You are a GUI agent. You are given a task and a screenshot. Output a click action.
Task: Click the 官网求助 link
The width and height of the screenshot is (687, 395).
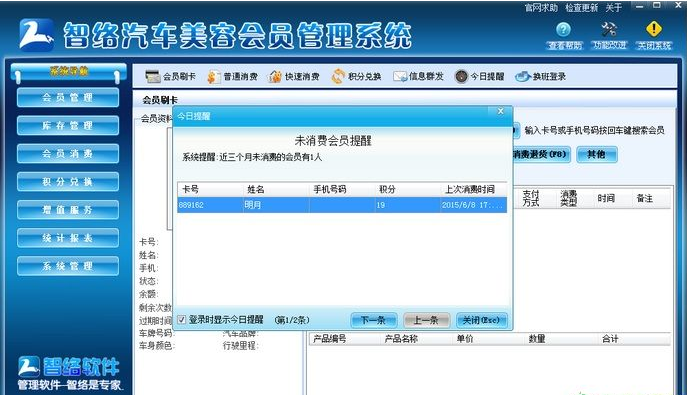[x=541, y=7]
